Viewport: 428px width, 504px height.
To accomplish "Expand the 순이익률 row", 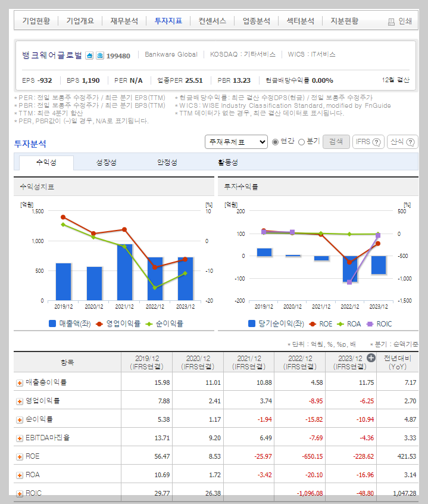I will tap(20, 420).
